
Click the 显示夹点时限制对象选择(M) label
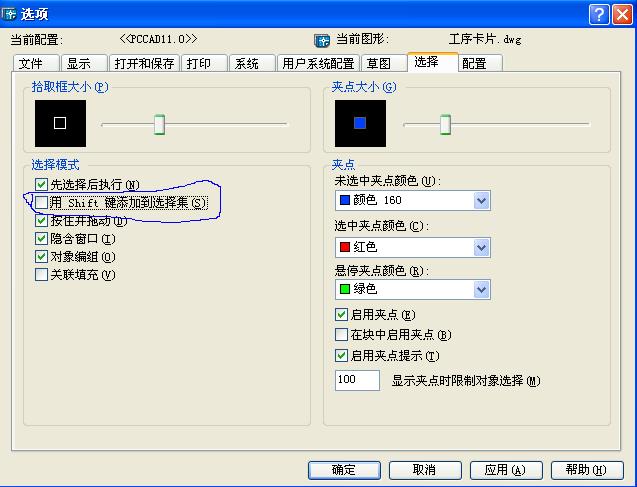tap(466, 381)
